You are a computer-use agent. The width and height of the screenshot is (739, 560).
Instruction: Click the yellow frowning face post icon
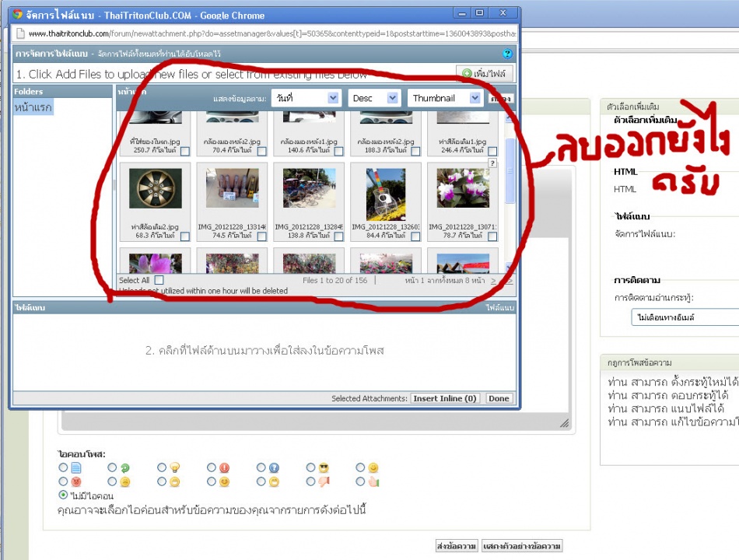coord(125,481)
